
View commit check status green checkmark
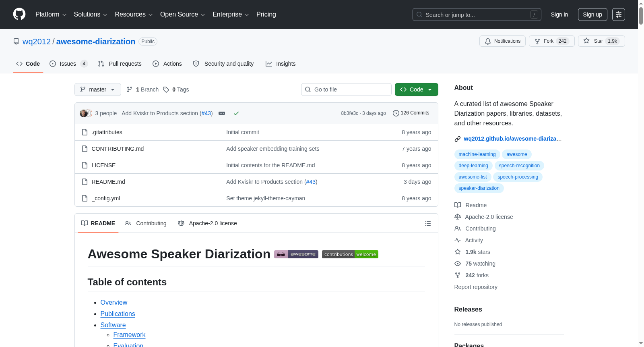pos(236,113)
